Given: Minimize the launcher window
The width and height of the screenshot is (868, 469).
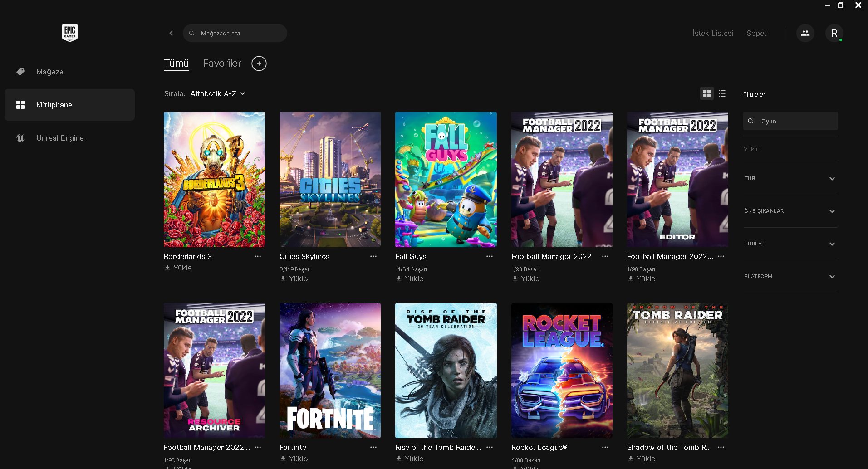Looking at the screenshot, I should click(828, 5).
